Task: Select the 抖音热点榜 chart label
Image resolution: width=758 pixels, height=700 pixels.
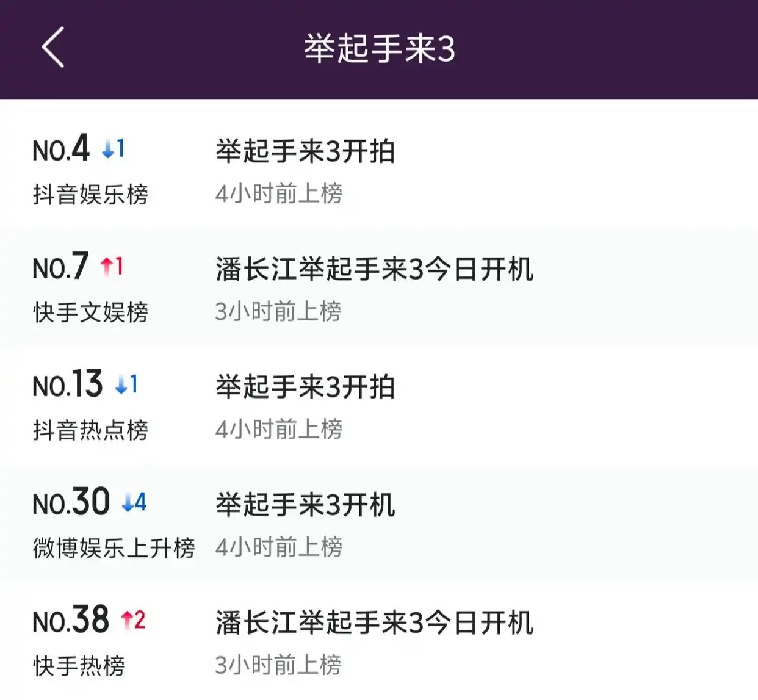Action: pos(90,430)
